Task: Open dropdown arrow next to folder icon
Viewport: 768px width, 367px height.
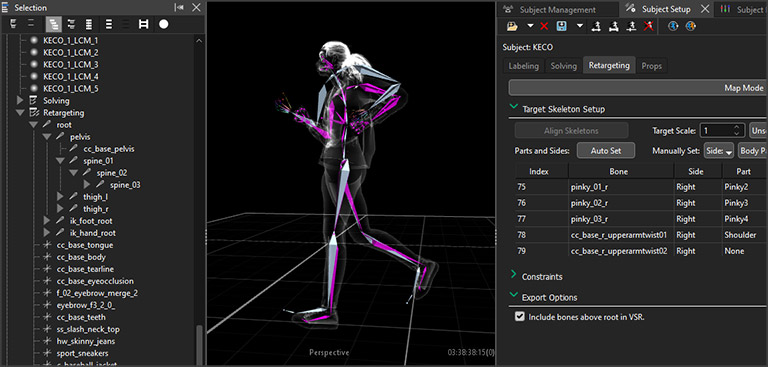Action: point(530,26)
